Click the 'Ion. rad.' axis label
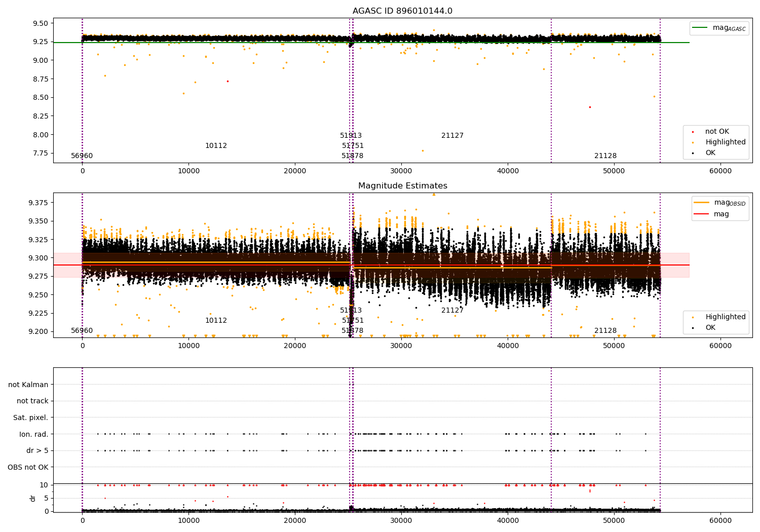Viewport: 760px width, 532px height. (x=34, y=434)
